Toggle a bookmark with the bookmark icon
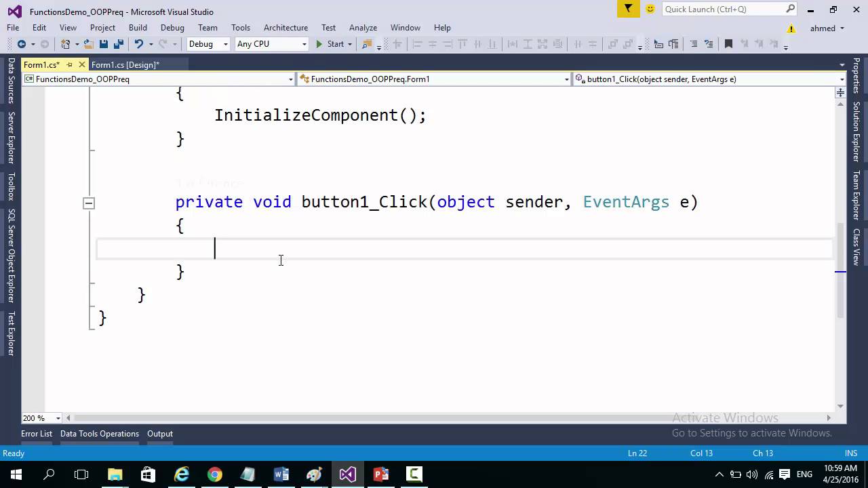Viewport: 868px width, 488px height. click(x=728, y=44)
